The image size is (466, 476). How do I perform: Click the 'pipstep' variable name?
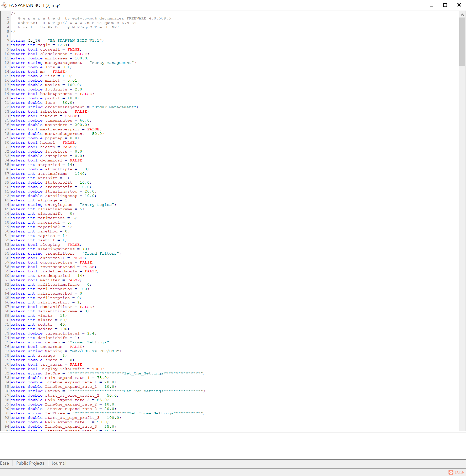(54, 138)
